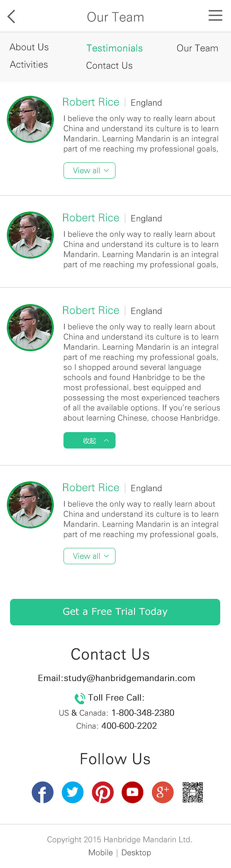
Task: Call the US & Canada number
Action: [x=143, y=713]
